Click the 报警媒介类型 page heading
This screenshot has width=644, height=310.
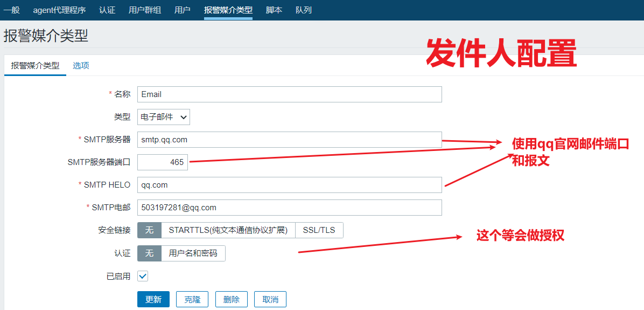(x=46, y=36)
